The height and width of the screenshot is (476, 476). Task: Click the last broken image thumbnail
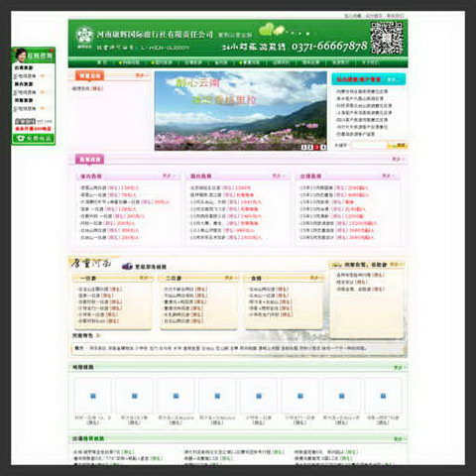pos(383,396)
